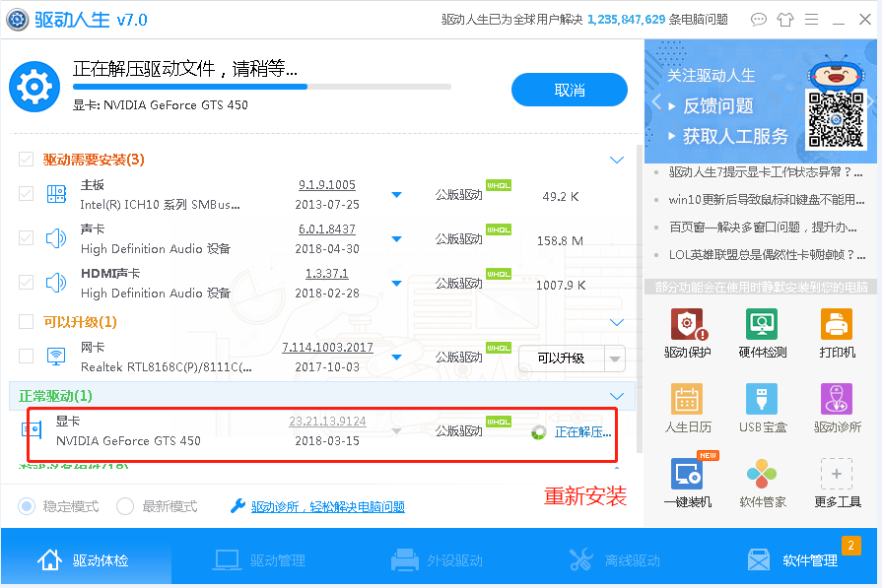Click the 显卡 graphics card device icon

[32, 430]
